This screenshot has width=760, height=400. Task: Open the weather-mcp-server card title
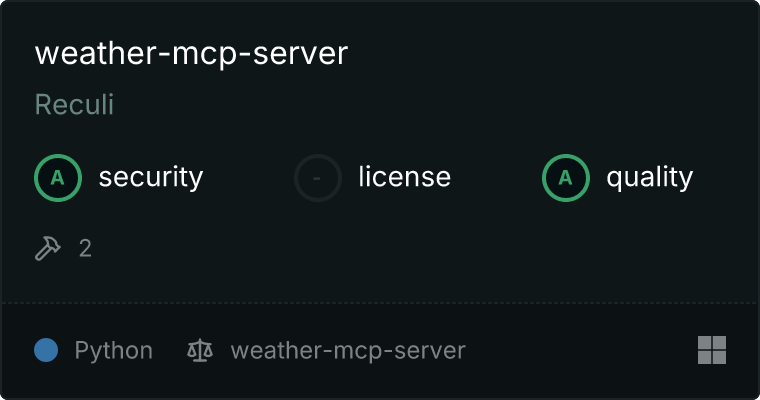[191, 53]
